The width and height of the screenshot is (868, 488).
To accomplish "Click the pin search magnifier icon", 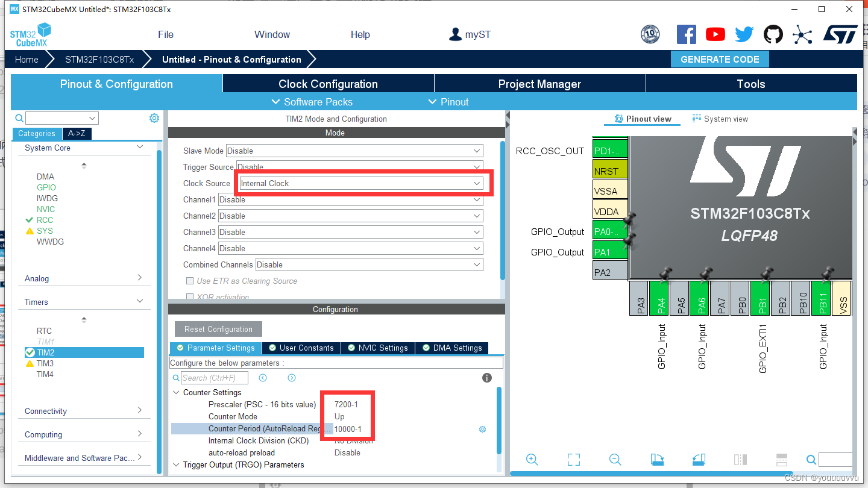I will (811, 460).
